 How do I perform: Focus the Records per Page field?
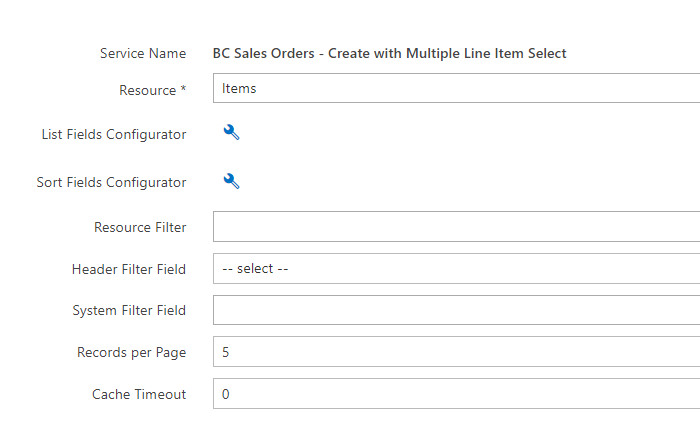point(456,352)
